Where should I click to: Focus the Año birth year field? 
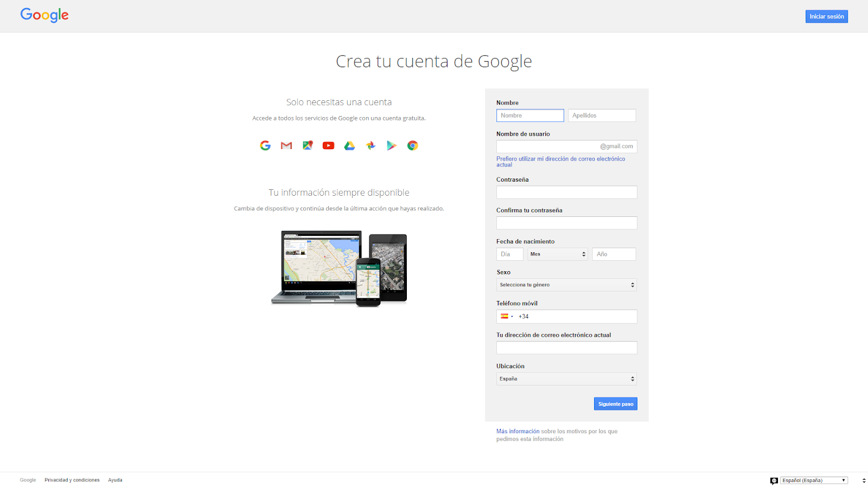(614, 254)
